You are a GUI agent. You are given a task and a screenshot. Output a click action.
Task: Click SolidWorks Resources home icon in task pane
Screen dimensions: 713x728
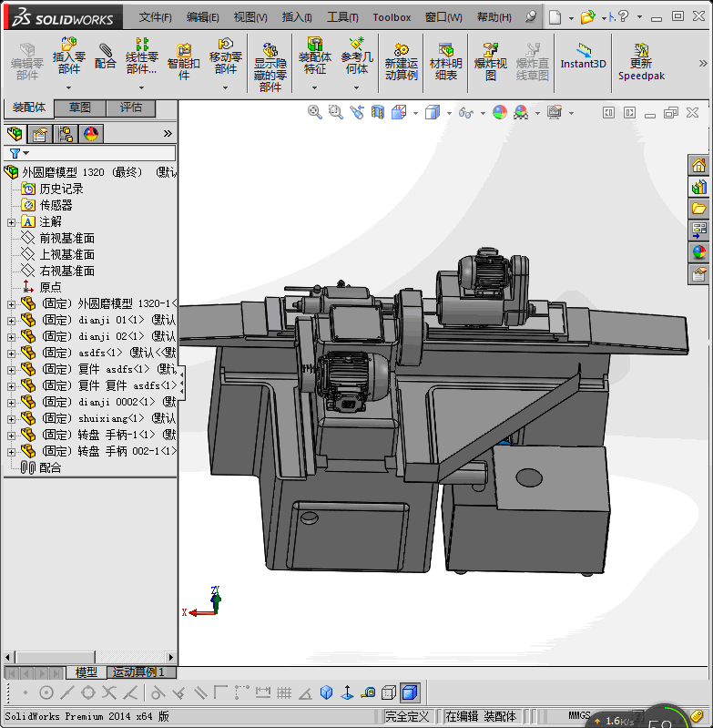[698, 165]
